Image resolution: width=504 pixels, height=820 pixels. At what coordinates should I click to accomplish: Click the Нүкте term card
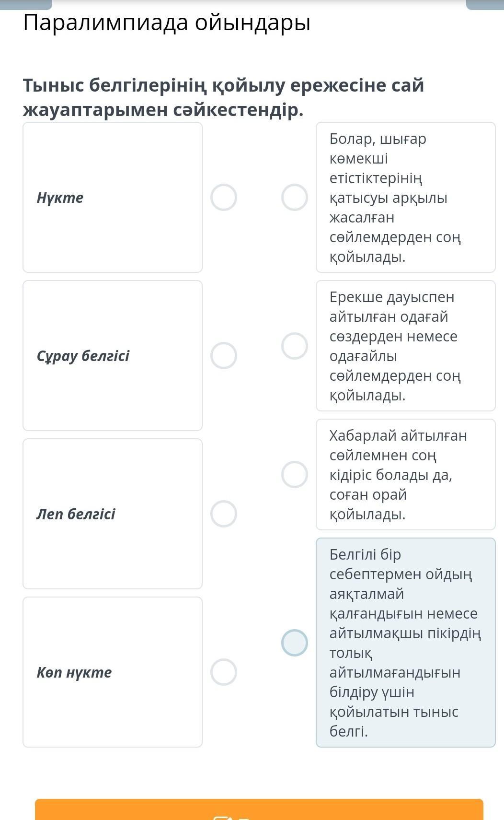click(113, 197)
